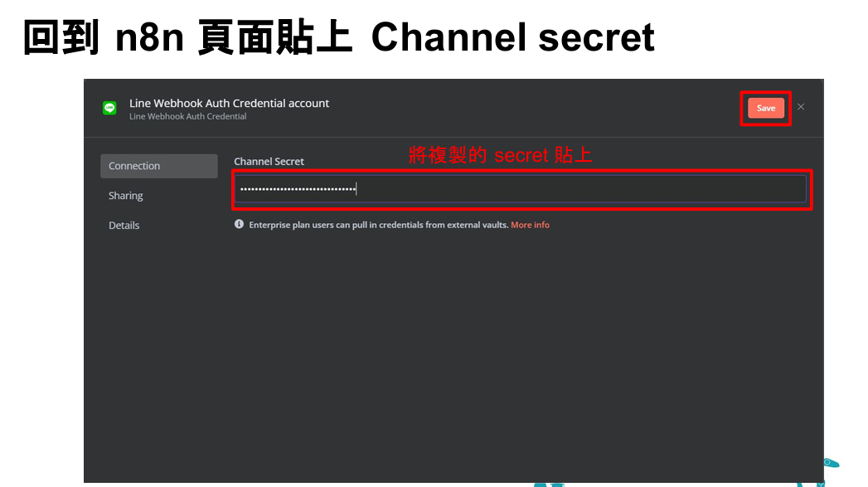Image resolution: width=868 pixels, height=487 pixels.
Task: Click the Channel Secret field label
Action: click(269, 162)
